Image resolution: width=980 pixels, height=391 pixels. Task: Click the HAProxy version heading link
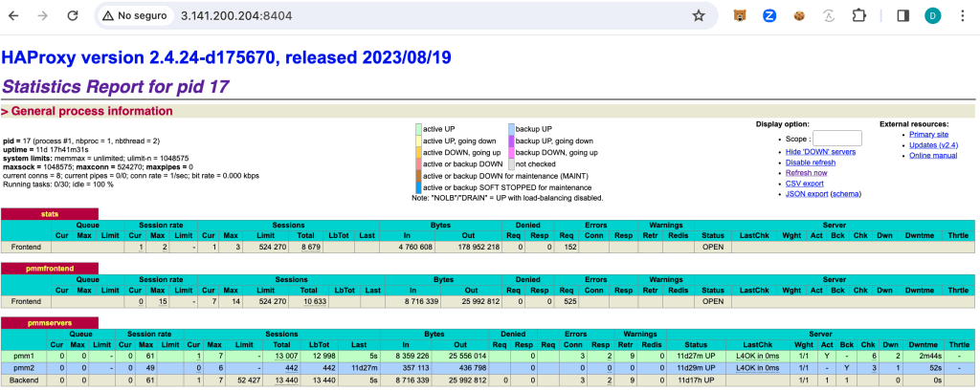point(226,58)
